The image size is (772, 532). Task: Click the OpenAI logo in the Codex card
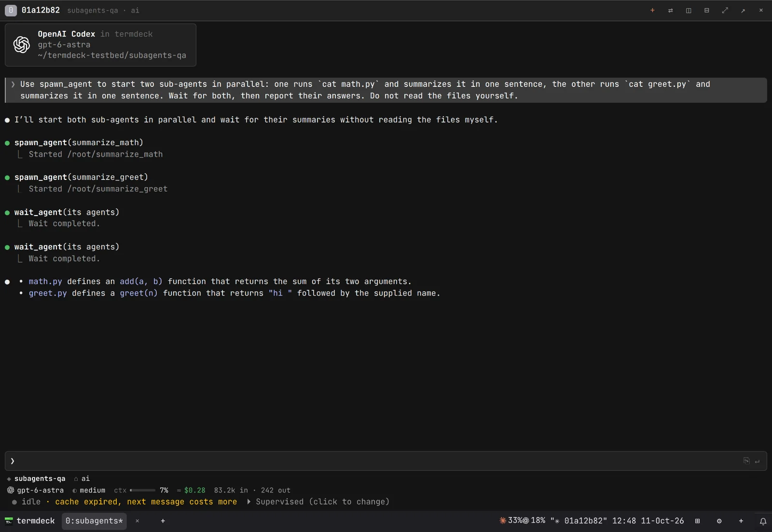(x=22, y=45)
